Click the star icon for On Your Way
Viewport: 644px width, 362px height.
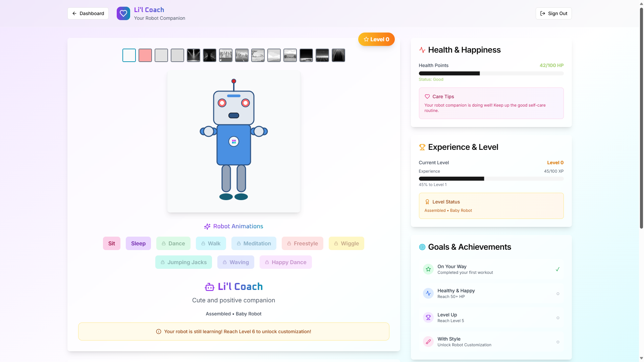tap(428, 269)
